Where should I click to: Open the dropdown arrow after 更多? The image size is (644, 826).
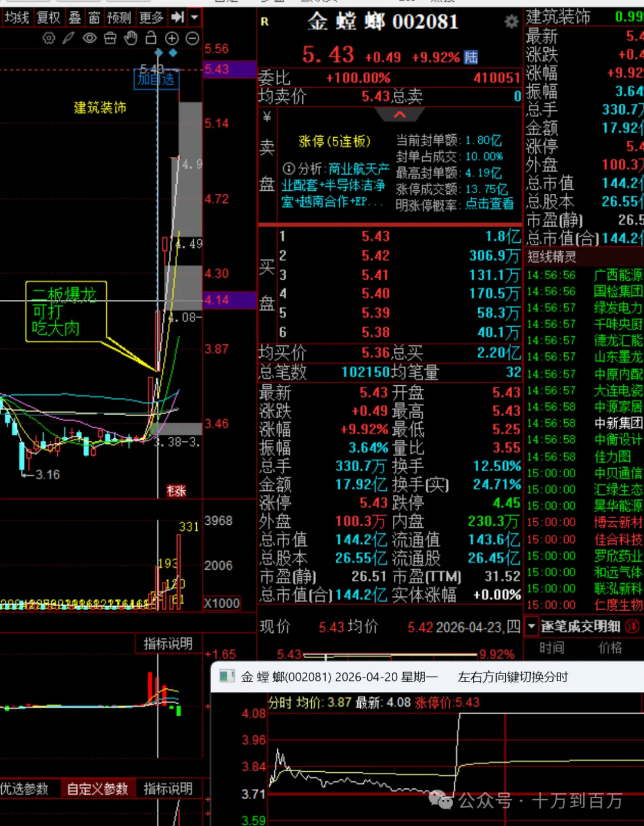(194, 17)
